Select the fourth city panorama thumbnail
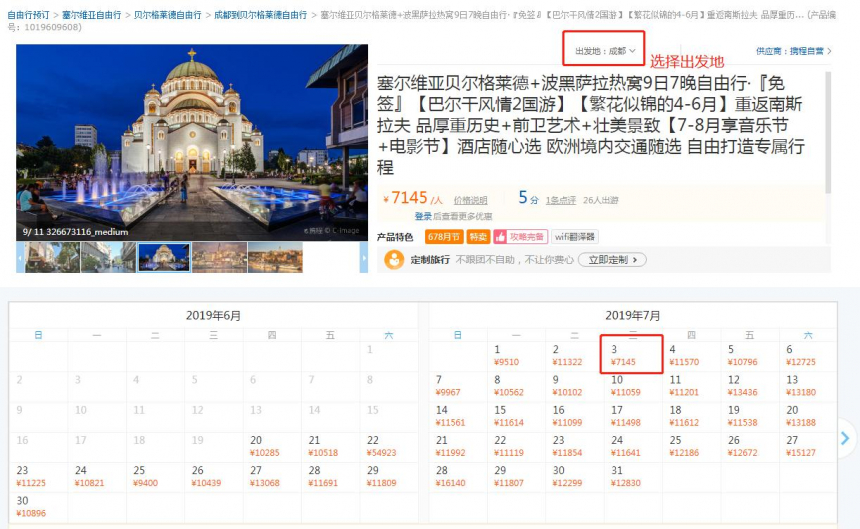 pyautogui.click(x=219, y=257)
